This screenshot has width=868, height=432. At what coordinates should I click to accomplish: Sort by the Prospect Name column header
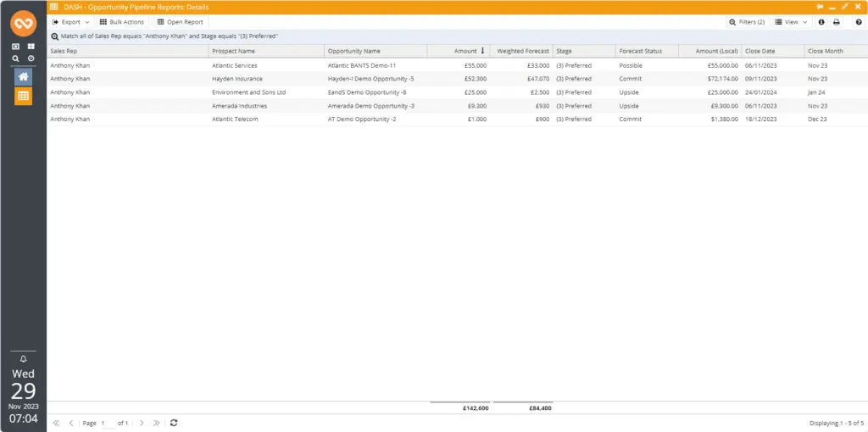click(266, 51)
